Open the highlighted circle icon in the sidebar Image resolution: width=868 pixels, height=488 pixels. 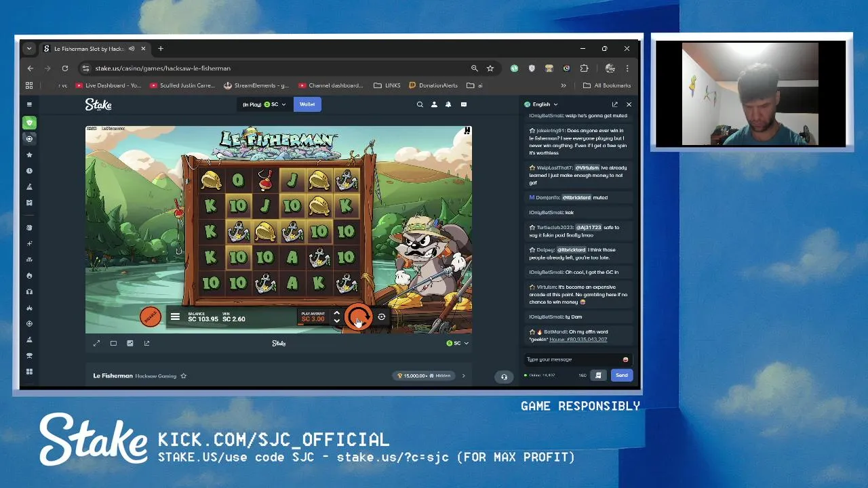tap(29, 138)
